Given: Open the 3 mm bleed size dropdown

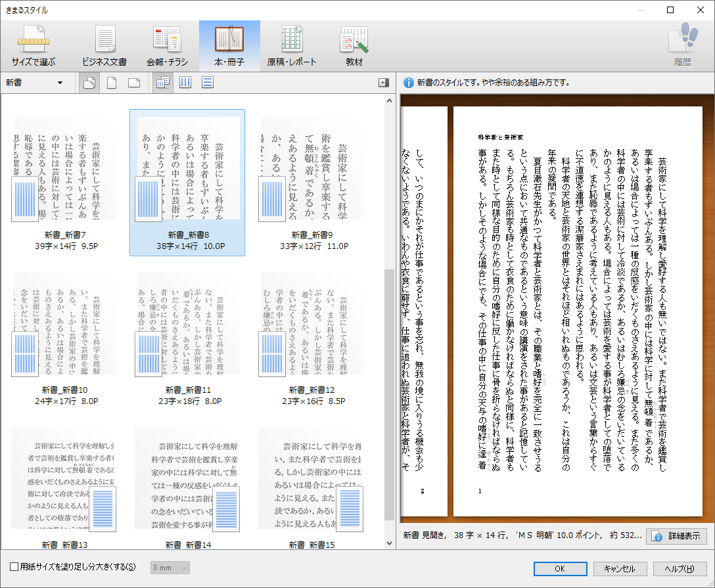Looking at the screenshot, I should pos(170,568).
